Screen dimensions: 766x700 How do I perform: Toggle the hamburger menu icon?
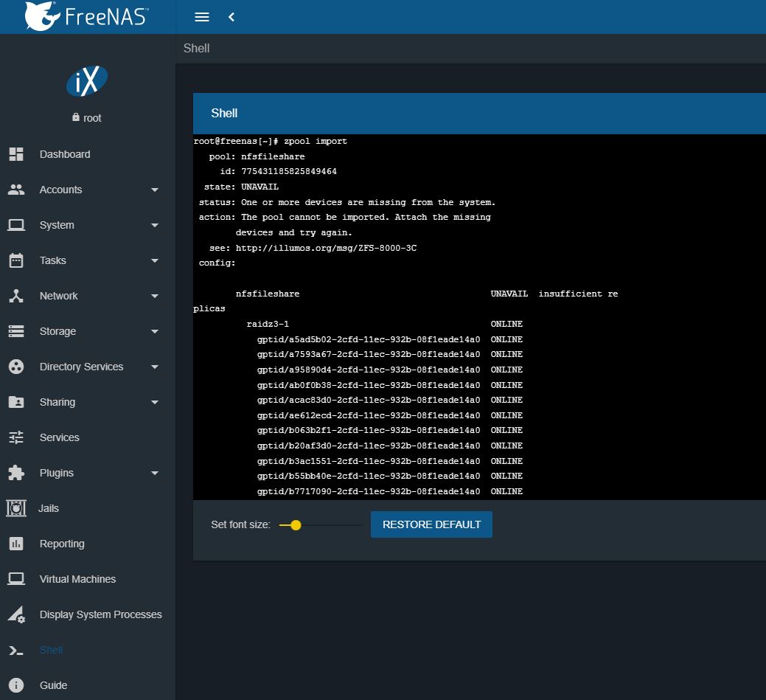tap(202, 17)
